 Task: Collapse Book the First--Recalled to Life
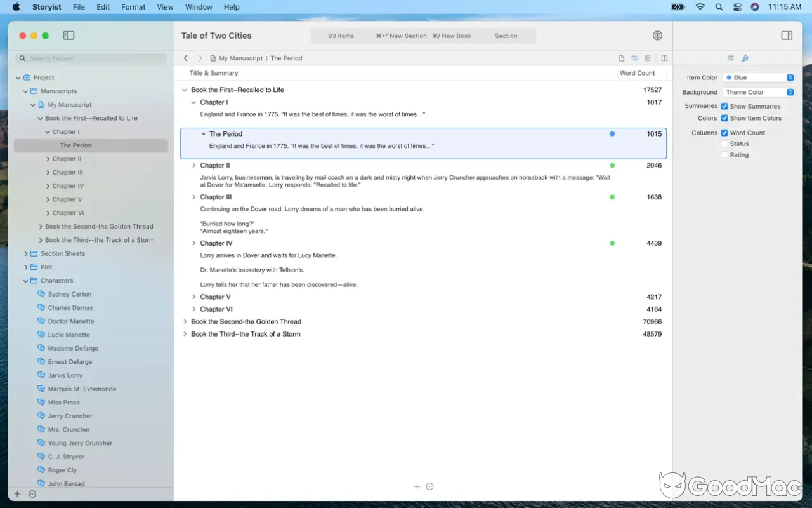coord(185,90)
